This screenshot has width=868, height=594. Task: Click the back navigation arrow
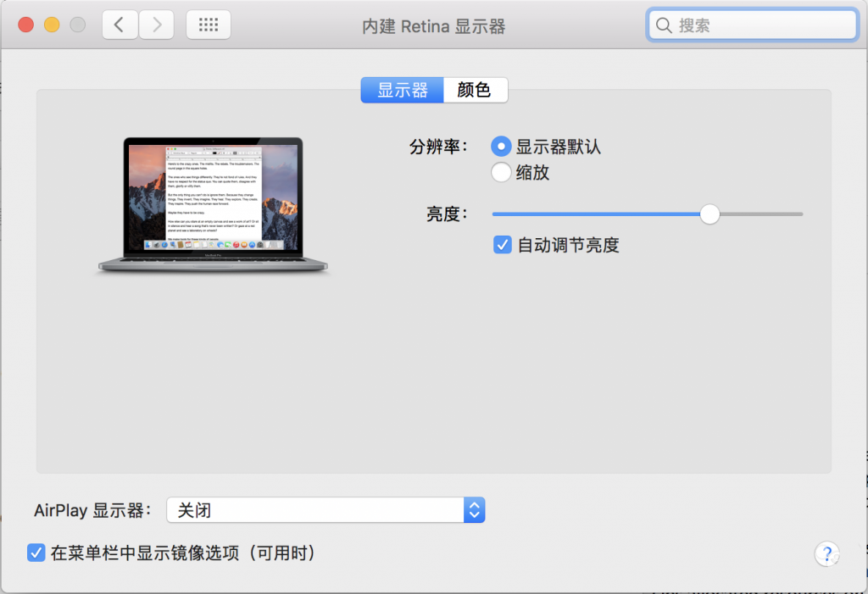tap(119, 24)
